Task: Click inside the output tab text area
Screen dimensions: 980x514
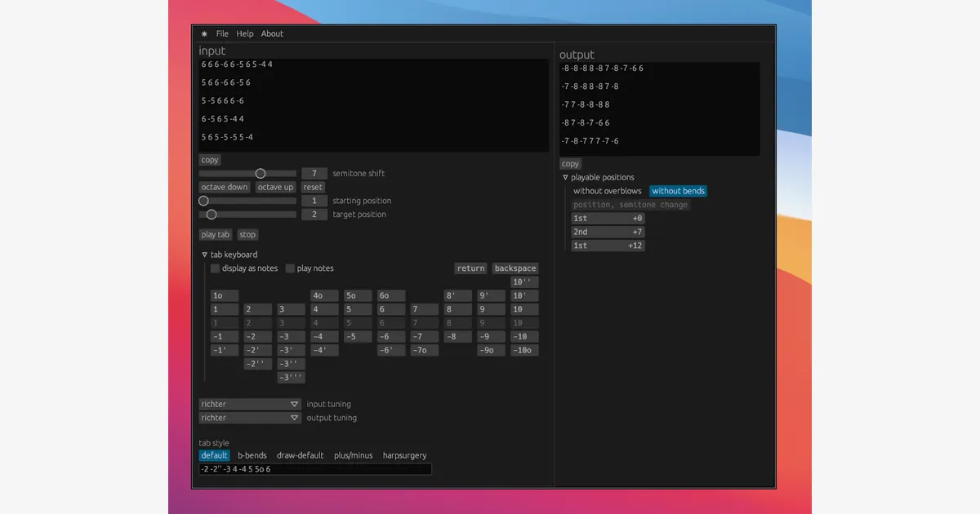Action: (x=659, y=109)
